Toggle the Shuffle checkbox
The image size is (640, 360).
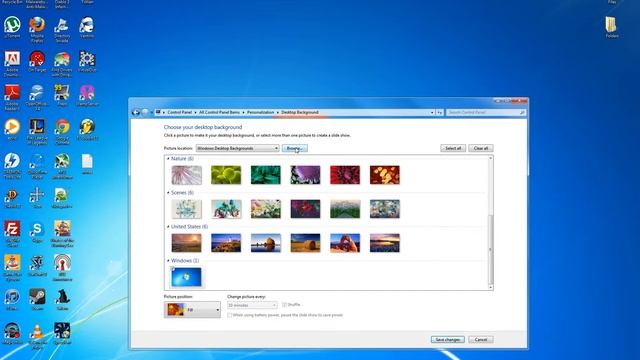click(284, 305)
